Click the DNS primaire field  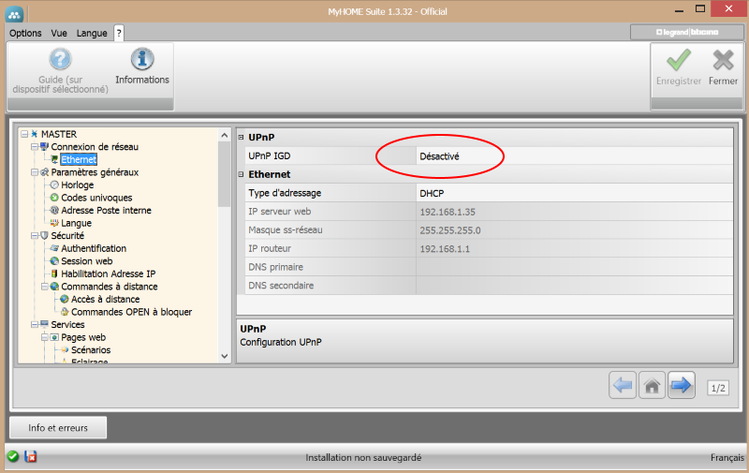tap(575, 267)
